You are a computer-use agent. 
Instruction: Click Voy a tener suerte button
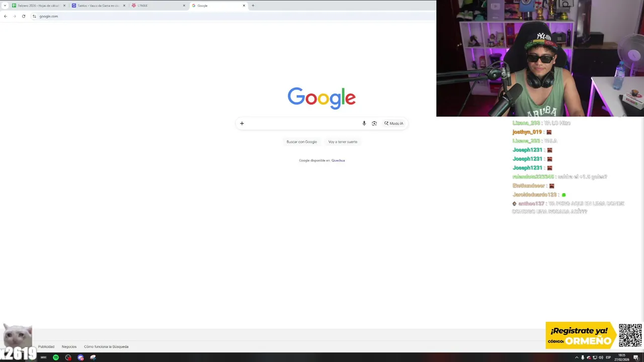point(343,142)
